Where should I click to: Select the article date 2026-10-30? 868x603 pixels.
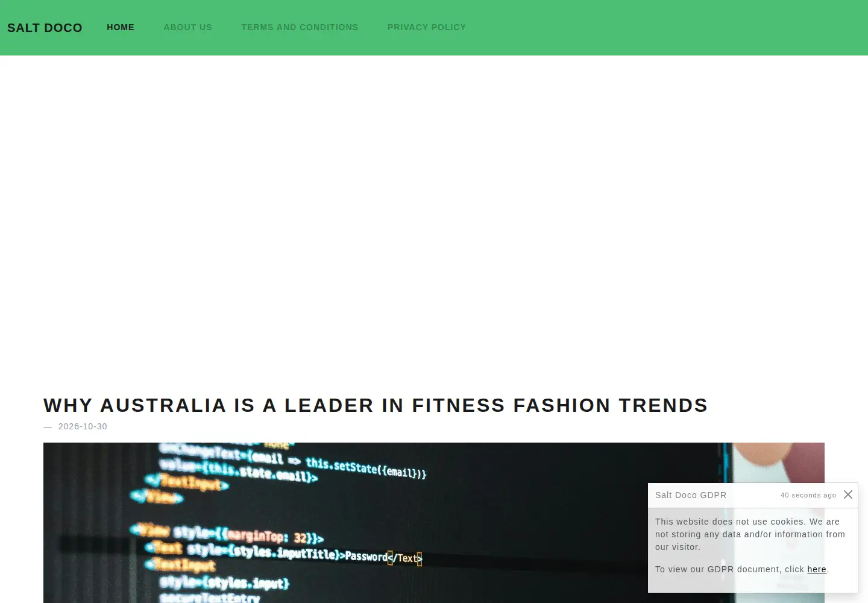click(x=83, y=426)
